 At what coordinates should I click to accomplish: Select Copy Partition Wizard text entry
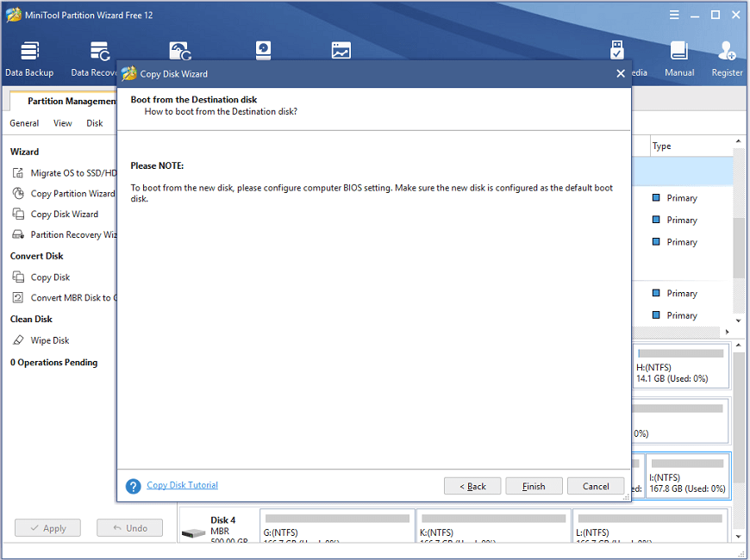[72, 193]
